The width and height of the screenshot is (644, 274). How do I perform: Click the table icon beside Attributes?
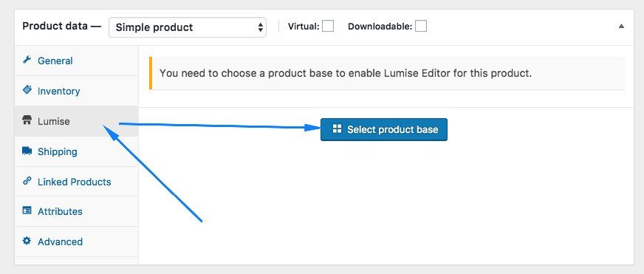(x=27, y=210)
